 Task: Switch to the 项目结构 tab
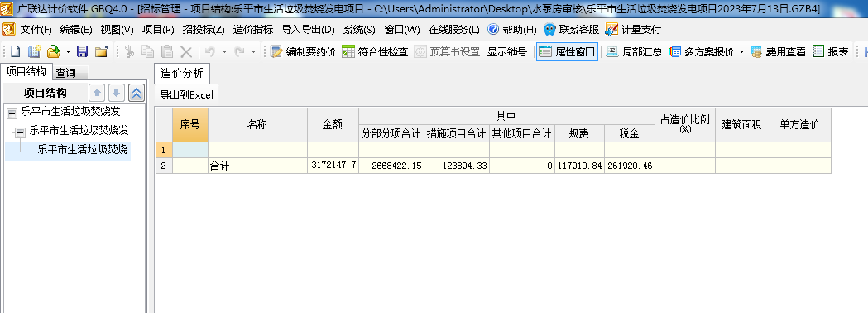pos(26,71)
